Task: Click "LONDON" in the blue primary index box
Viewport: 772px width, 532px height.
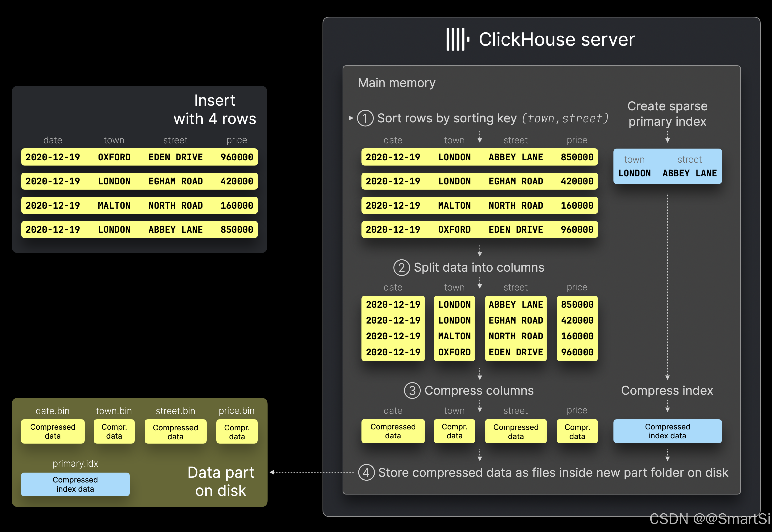Action: [634, 173]
